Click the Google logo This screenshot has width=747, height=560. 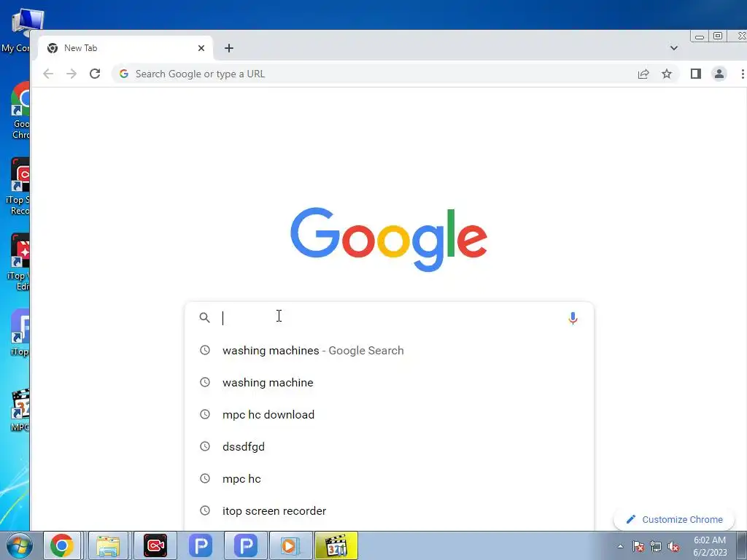389,239
